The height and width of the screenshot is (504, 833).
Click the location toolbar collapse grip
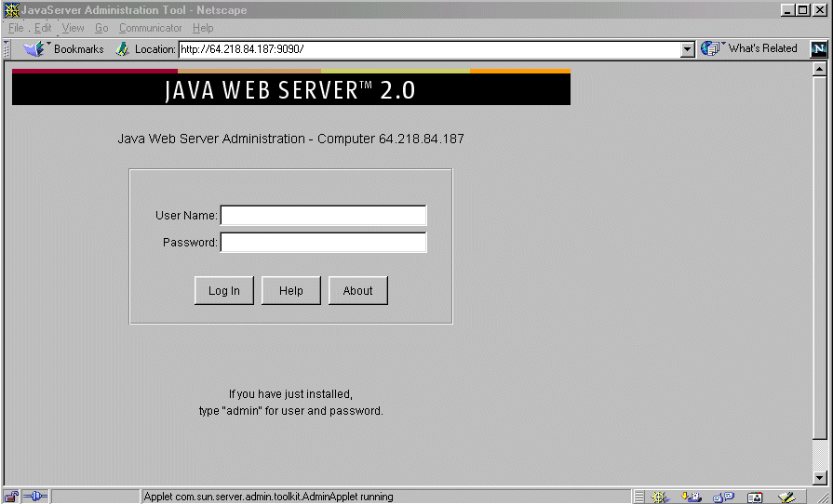7,49
